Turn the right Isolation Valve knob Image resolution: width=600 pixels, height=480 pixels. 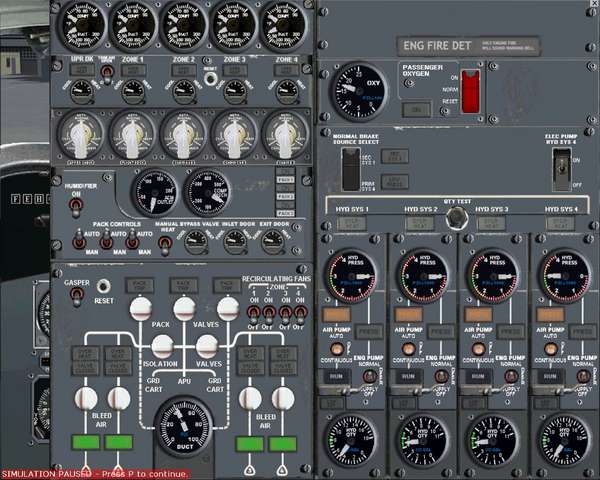pos(207,347)
